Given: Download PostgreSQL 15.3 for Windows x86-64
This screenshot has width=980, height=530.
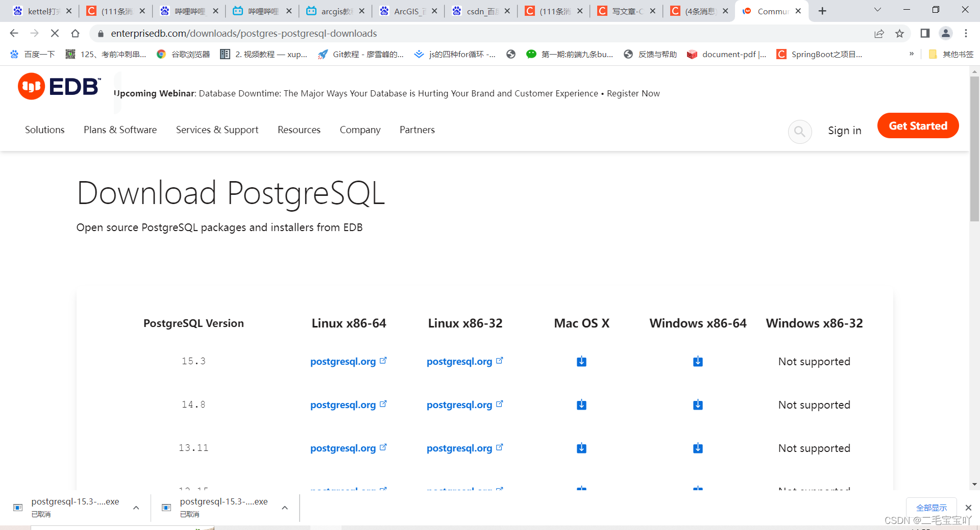Looking at the screenshot, I should (698, 362).
